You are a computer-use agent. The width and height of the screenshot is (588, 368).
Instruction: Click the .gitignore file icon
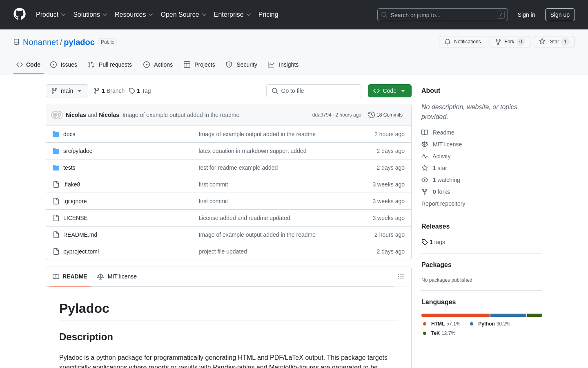pos(56,201)
